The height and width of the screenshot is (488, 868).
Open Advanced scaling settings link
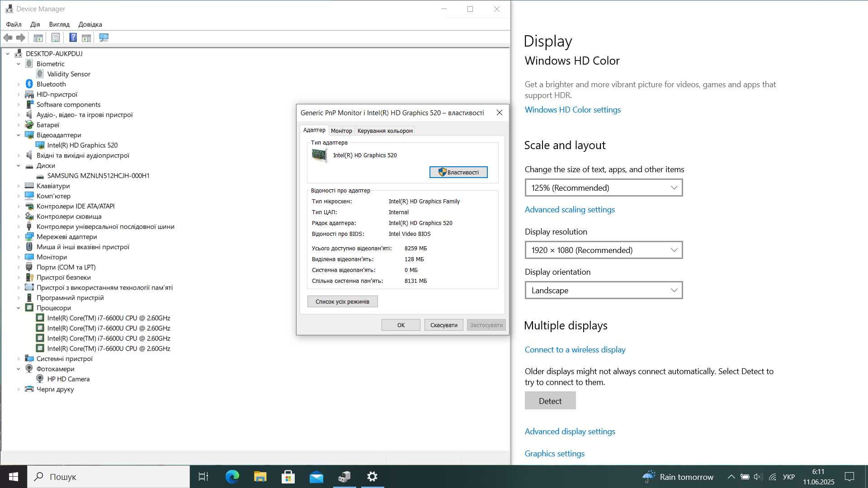coord(570,210)
